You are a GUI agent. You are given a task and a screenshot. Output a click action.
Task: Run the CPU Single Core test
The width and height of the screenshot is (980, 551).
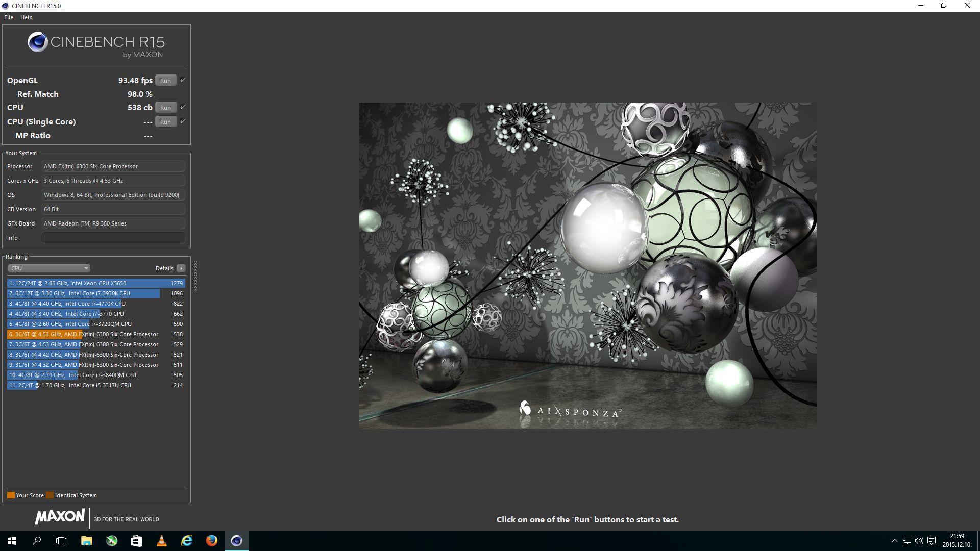165,122
